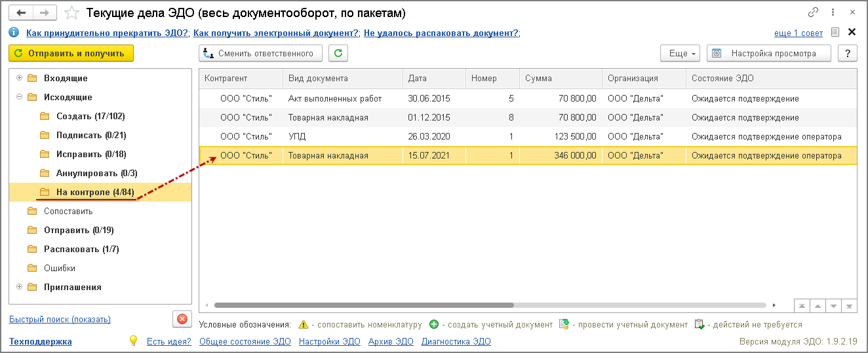Select the 'Аннулировать (0/3)' folder
The image size is (868, 353).
(x=100, y=174)
